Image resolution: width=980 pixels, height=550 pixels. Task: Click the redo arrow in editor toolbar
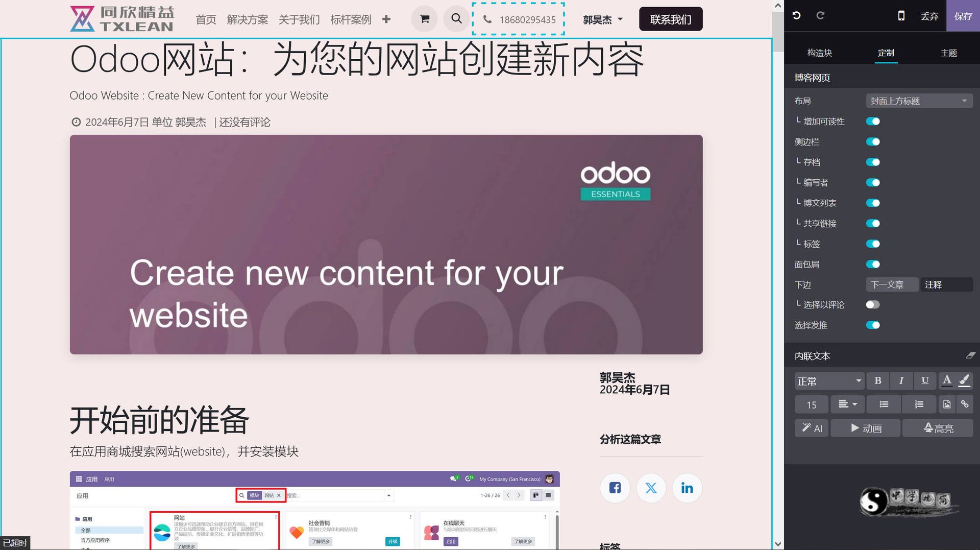[x=820, y=15]
